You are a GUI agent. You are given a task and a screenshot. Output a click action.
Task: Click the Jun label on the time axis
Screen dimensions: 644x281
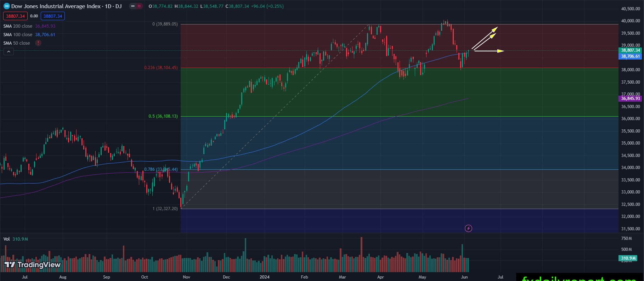point(464,277)
